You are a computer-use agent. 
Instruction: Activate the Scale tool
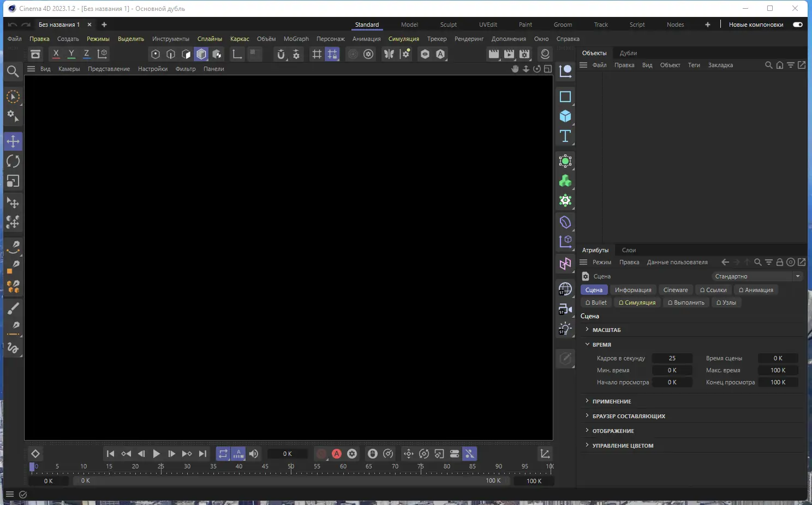13,181
